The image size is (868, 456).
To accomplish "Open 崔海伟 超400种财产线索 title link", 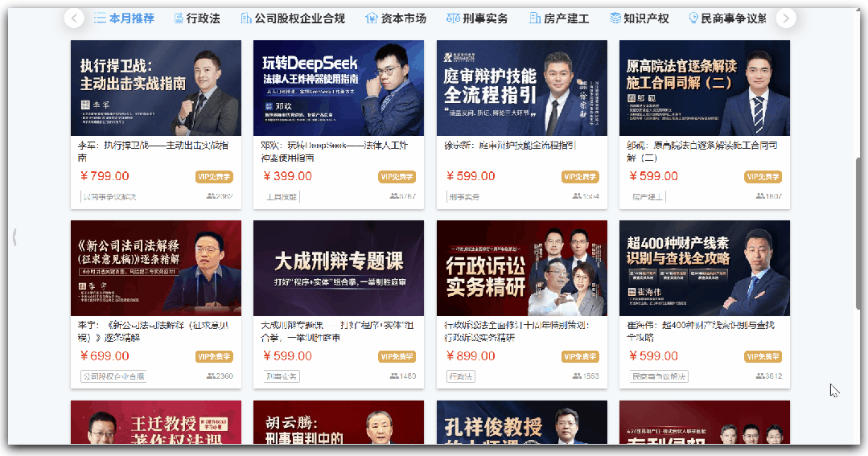I will tap(701, 331).
